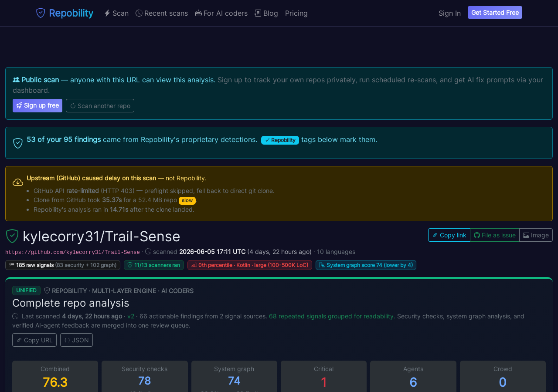Open the github.com/kylecorry31/Trail-Sense URL
Viewport: 558px width, 392px height.
(x=72, y=252)
